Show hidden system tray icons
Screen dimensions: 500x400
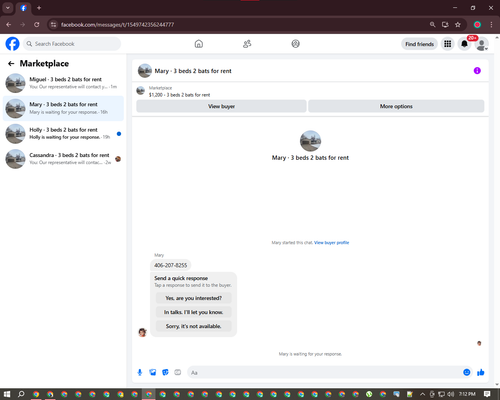tap(422, 394)
